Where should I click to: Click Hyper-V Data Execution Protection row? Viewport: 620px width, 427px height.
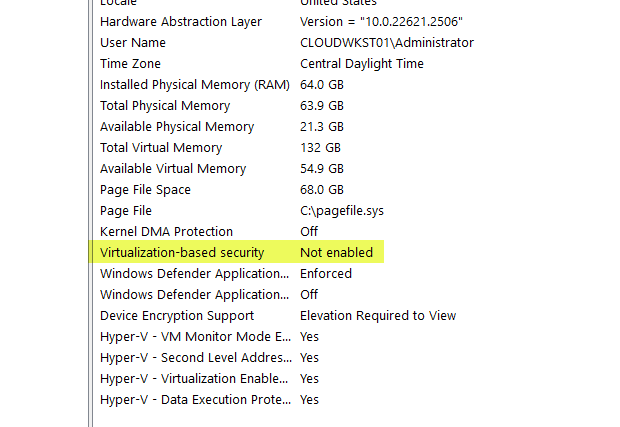pos(195,400)
